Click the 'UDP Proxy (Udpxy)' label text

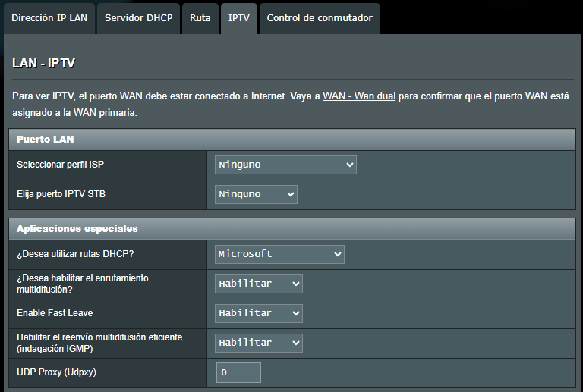click(x=56, y=372)
